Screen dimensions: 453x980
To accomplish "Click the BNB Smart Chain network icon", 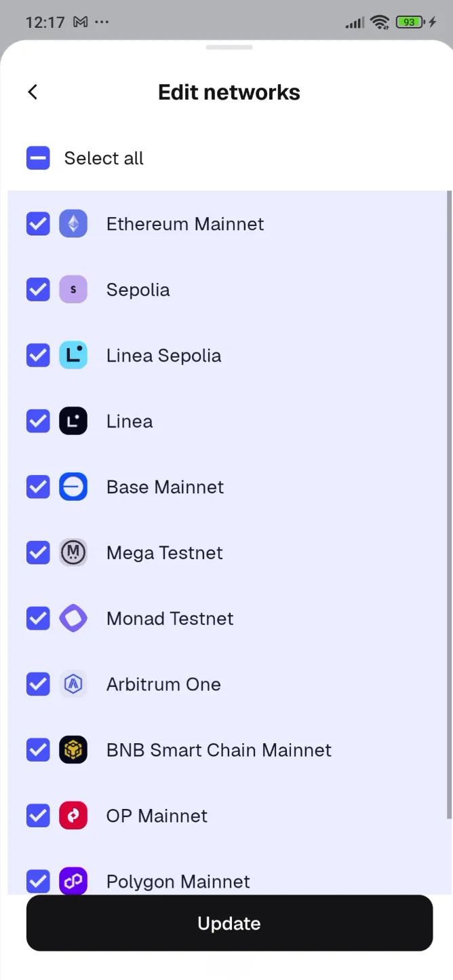I will point(73,750).
